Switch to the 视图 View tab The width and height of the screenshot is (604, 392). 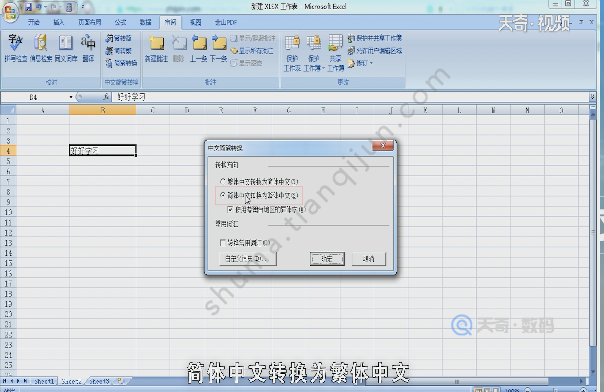point(195,22)
